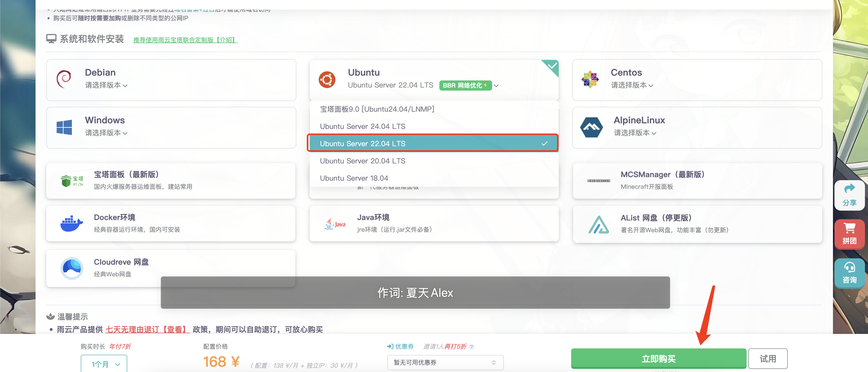868x372 pixels.
Task: Click the 配置价格 label
Action: coord(215,346)
